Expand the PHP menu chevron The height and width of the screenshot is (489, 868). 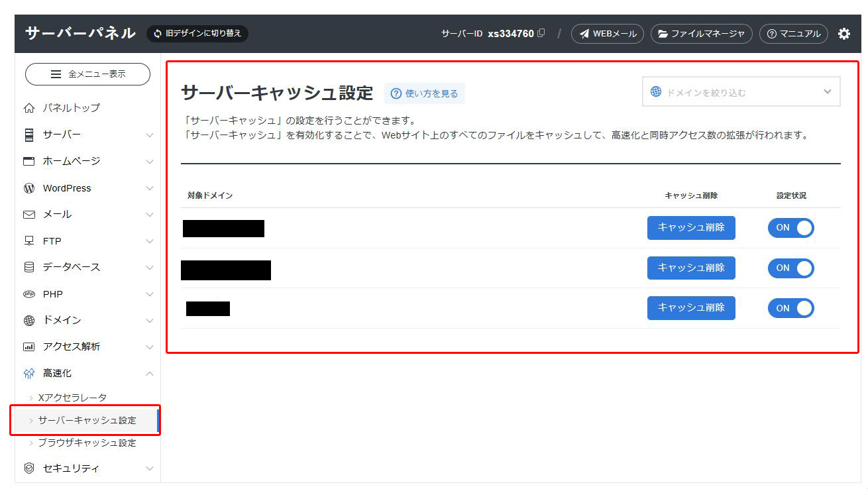[149, 294]
